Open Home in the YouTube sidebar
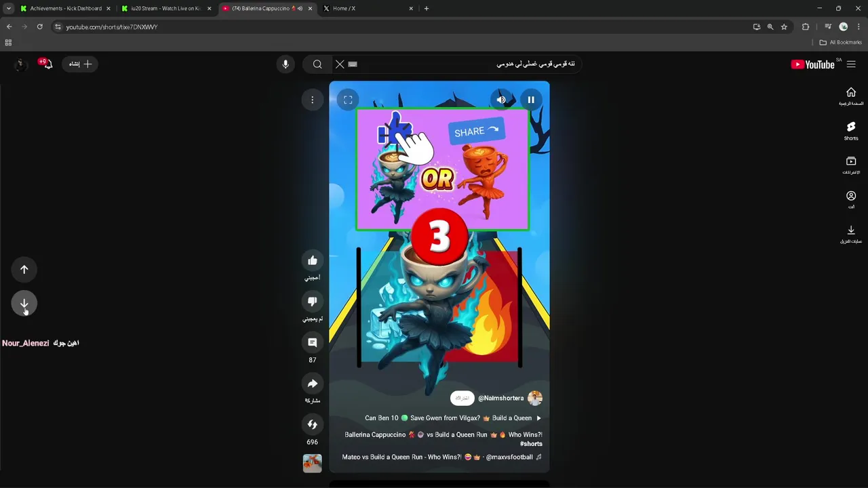868x488 pixels. 851,96
